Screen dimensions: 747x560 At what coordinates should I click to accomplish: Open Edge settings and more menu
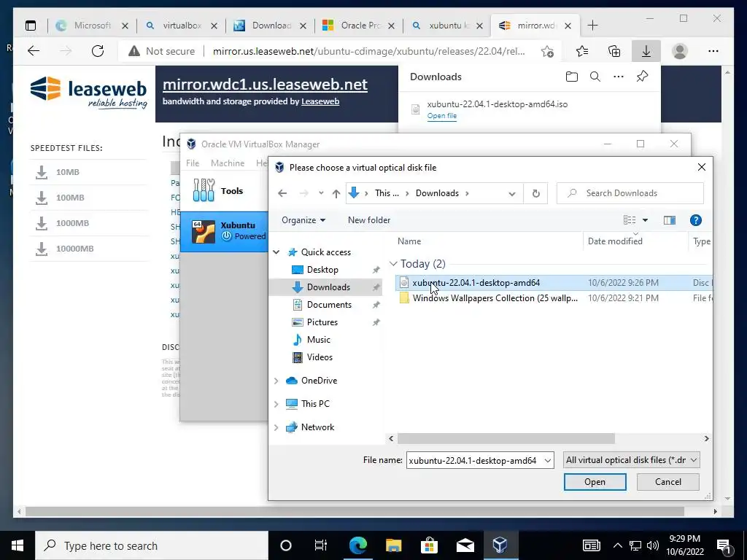[713, 51]
